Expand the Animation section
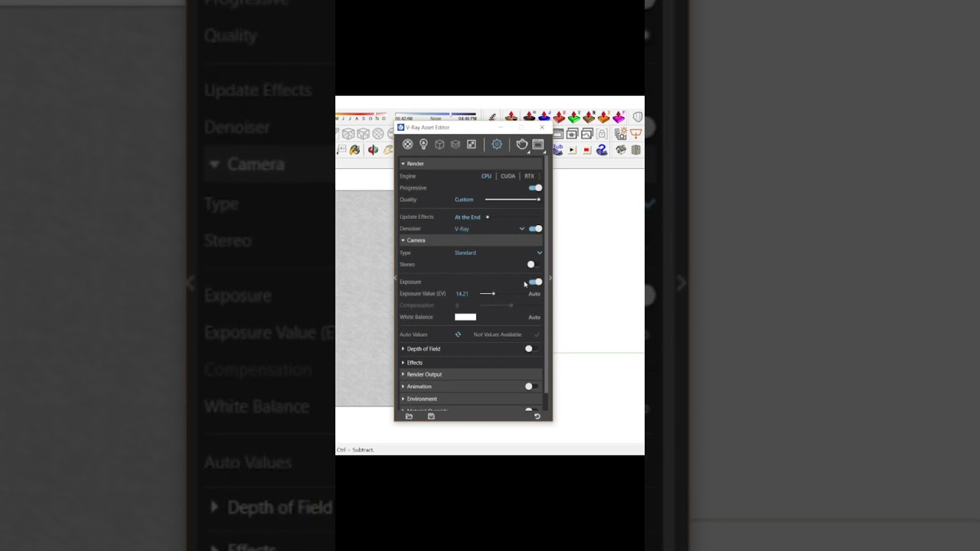The image size is (980, 551). (403, 386)
